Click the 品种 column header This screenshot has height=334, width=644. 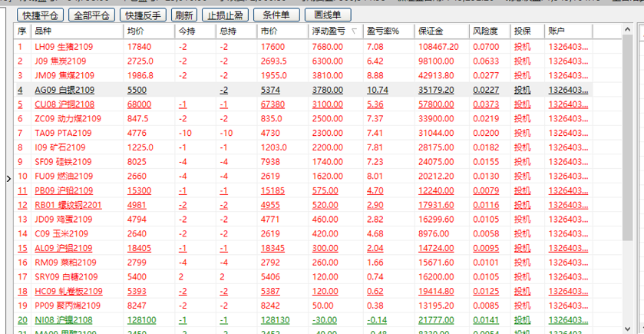tap(77, 31)
